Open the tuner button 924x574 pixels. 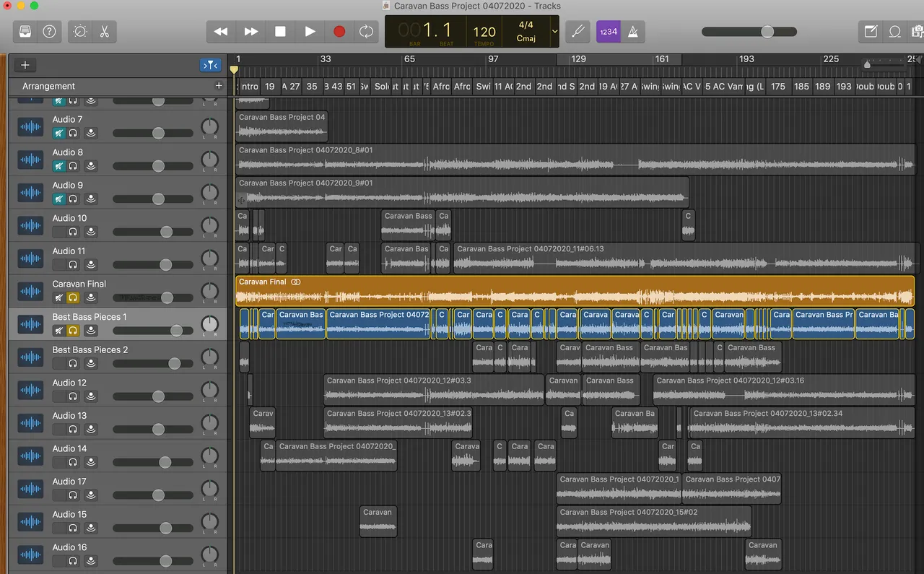click(x=577, y=32)
